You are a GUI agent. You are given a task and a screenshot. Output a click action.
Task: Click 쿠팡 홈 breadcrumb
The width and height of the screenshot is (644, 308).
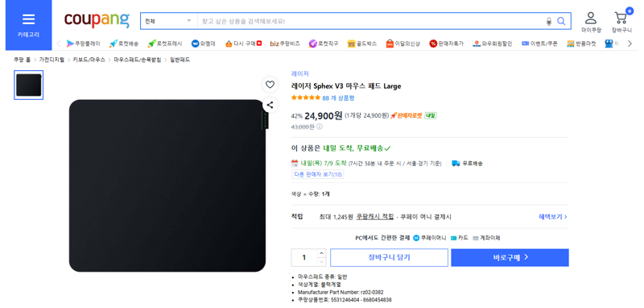(23, 60)
